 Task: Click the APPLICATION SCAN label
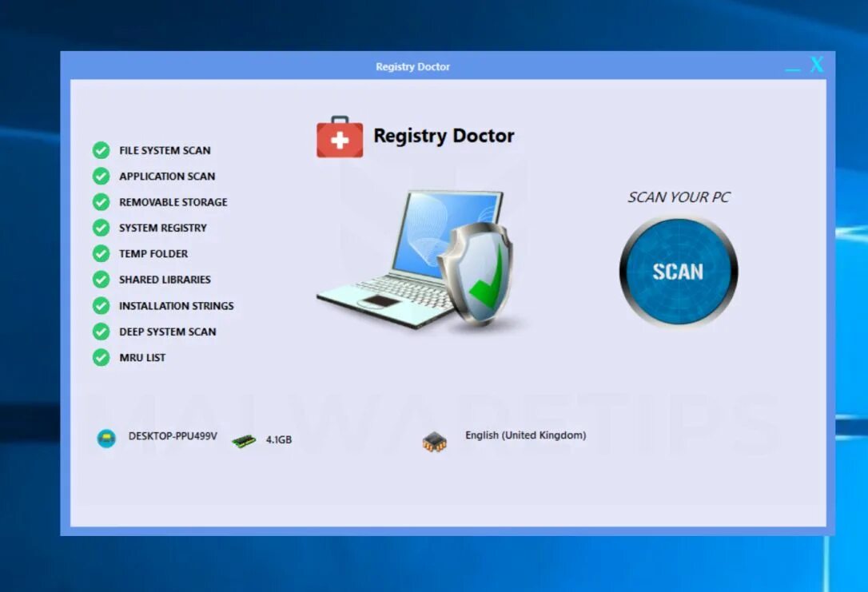pyautogui.click(x=167, y=177)
